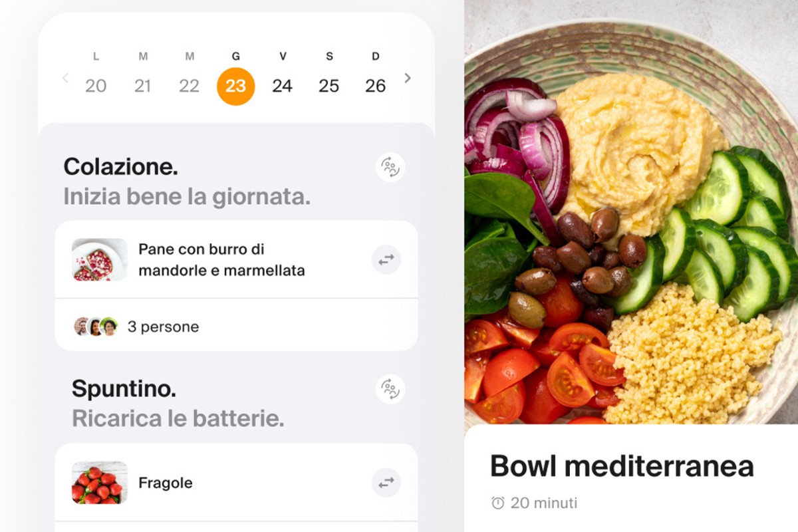The height and width of the screenshot is (532, 798).
Task: Select Sunday 26 in the calendar
Action: [376, 86]
